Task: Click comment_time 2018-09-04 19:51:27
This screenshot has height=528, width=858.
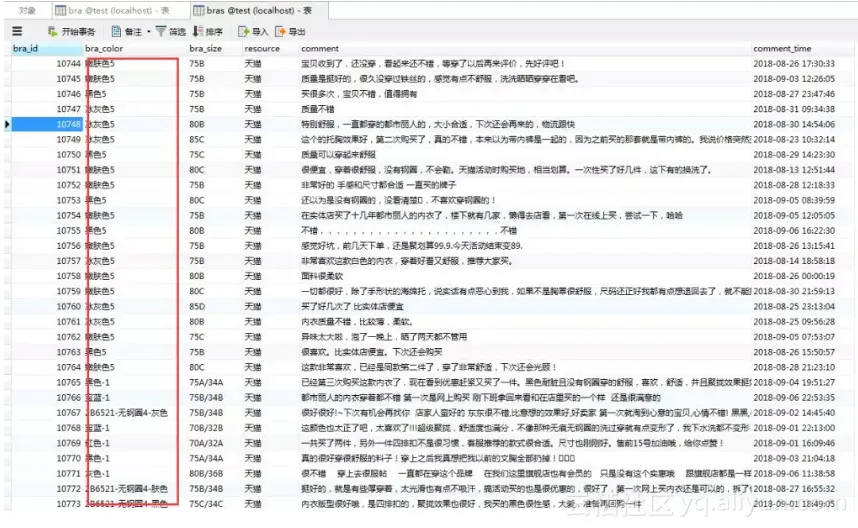Action: coord(794,382)
